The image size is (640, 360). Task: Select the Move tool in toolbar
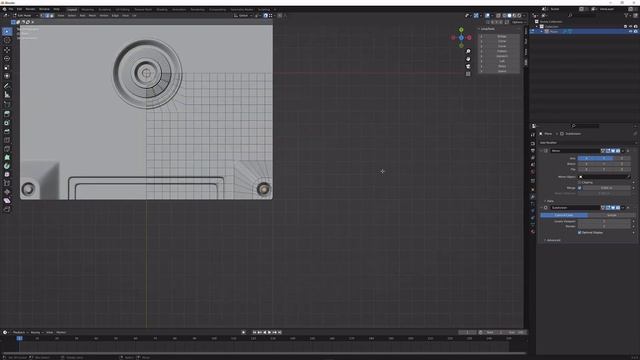pos(7,50)
